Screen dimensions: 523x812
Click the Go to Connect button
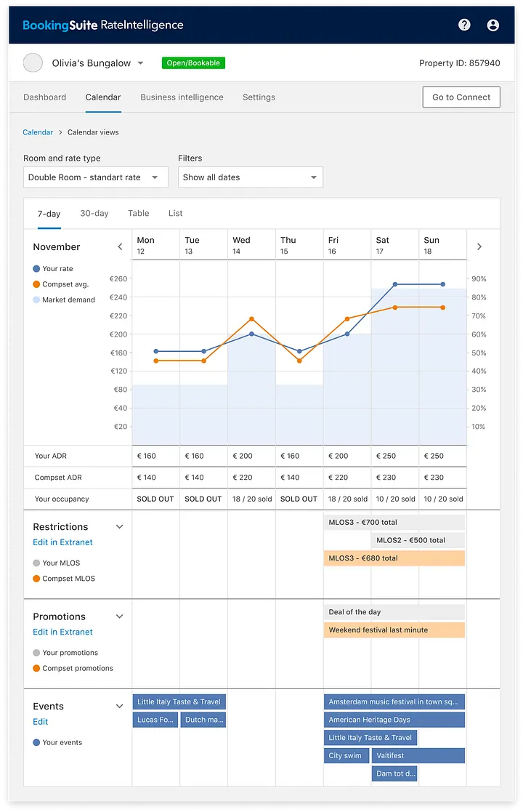tap(461, 97)
